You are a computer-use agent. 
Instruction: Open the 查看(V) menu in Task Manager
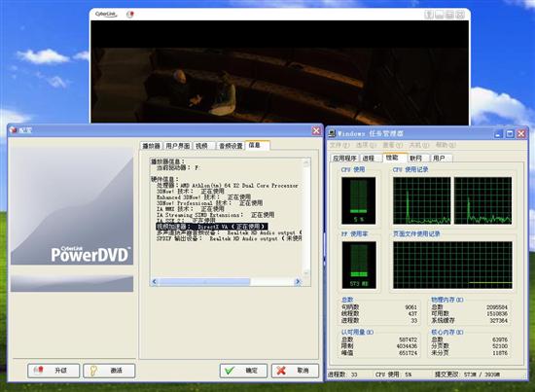click(x=393, y=145)
